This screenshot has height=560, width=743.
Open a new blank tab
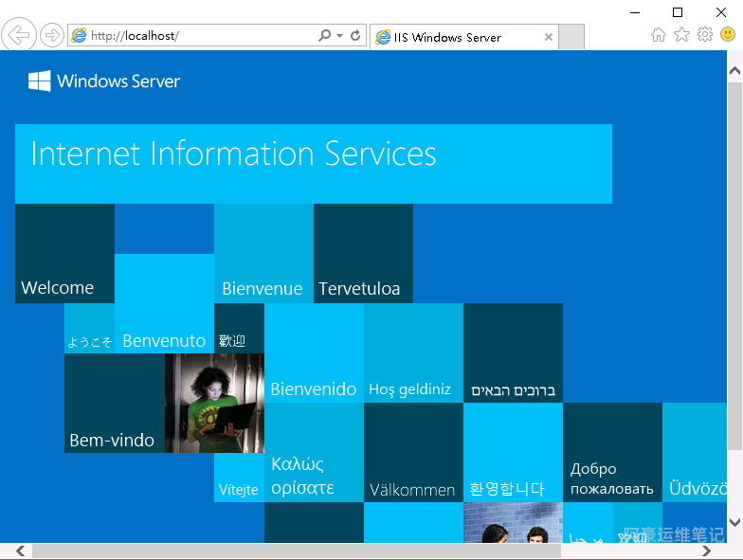tap(571, 37)
